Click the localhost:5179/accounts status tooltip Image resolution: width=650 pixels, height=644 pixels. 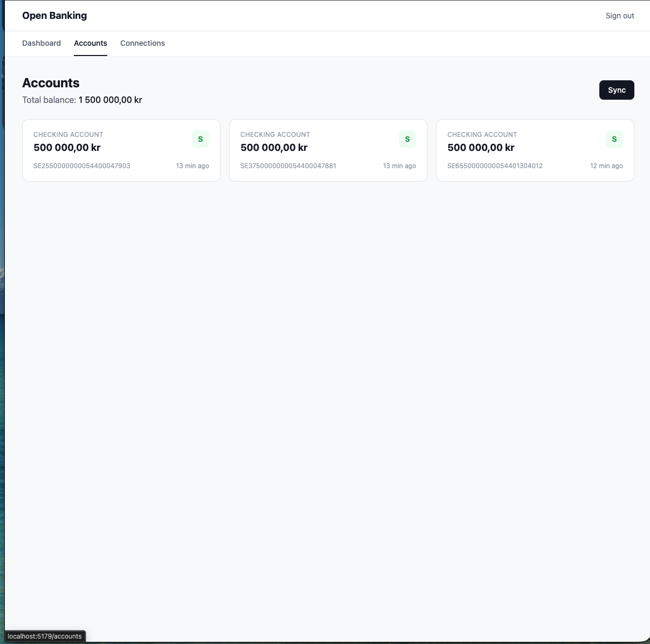click(45, 636)
